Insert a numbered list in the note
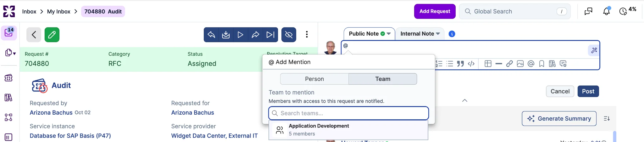The height and width of the screenshot is (142, 644). click(x=439, y=64)
